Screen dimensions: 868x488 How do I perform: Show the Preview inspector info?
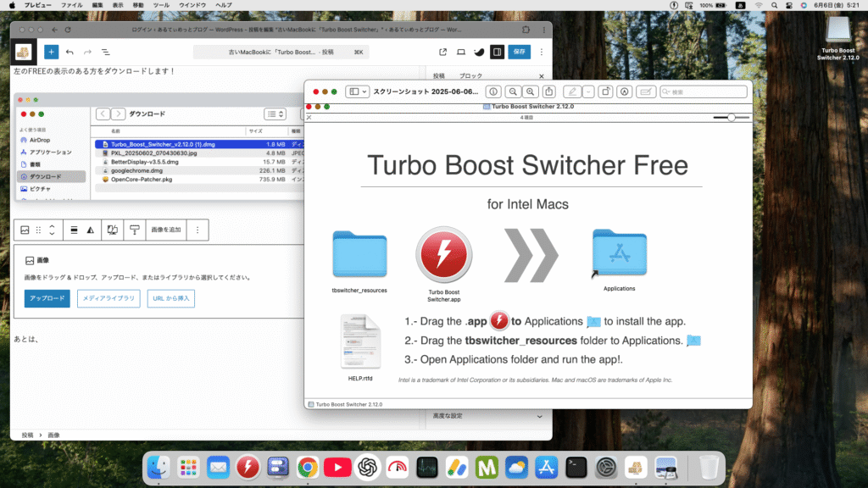493,91
